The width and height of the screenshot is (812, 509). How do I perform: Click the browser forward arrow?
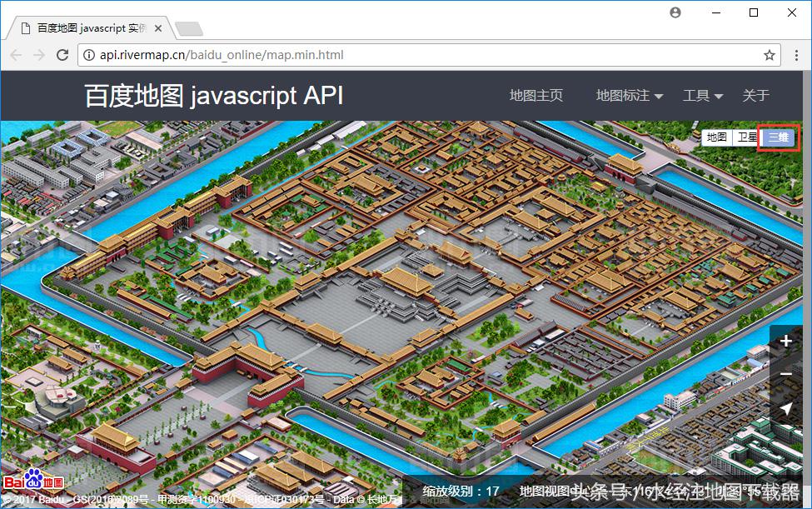click(38, 55)
